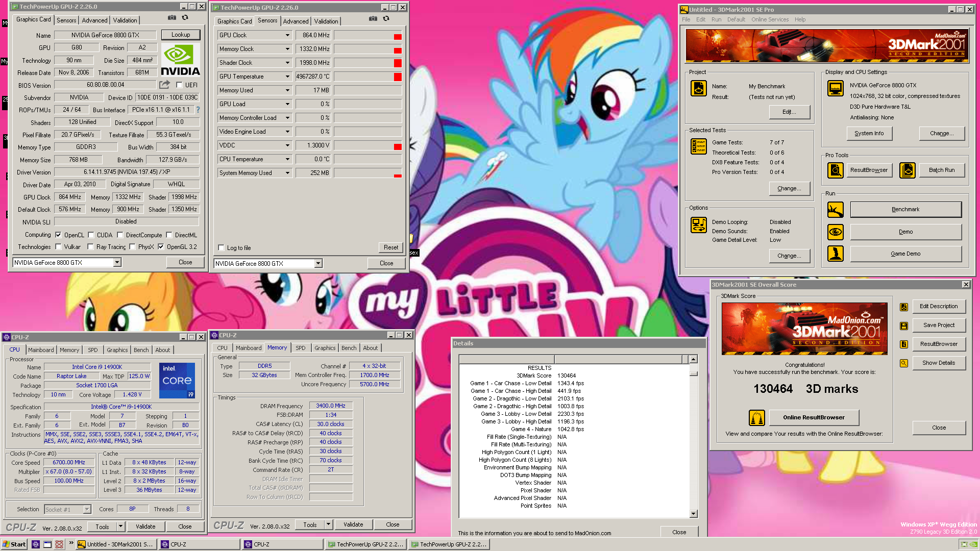Click the refresh icon in left GPU-Z window
980x551 pixels.
185,18
